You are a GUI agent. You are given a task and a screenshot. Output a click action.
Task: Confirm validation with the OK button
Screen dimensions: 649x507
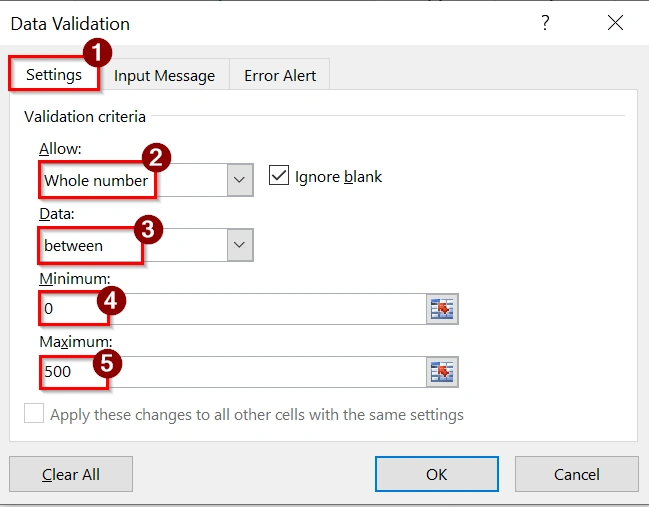click(436, 474)
